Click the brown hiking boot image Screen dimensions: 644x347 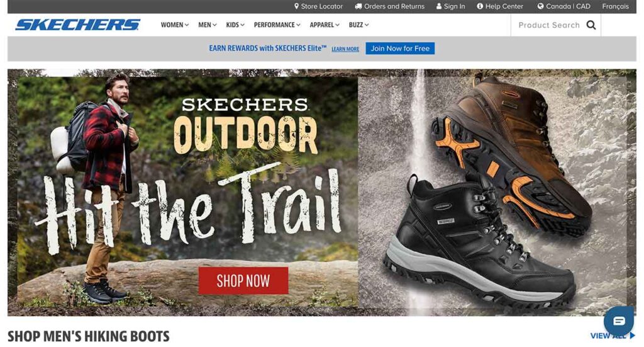tap(513, 152)
